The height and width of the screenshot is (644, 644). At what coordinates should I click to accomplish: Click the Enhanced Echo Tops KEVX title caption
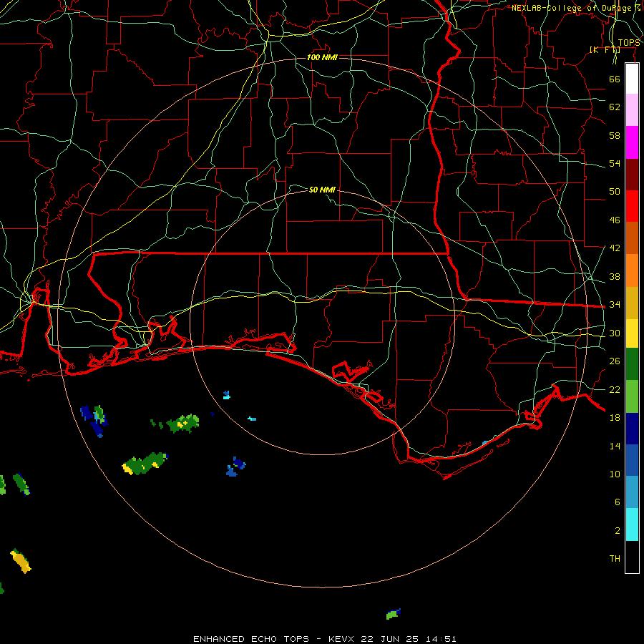point(324,639)
